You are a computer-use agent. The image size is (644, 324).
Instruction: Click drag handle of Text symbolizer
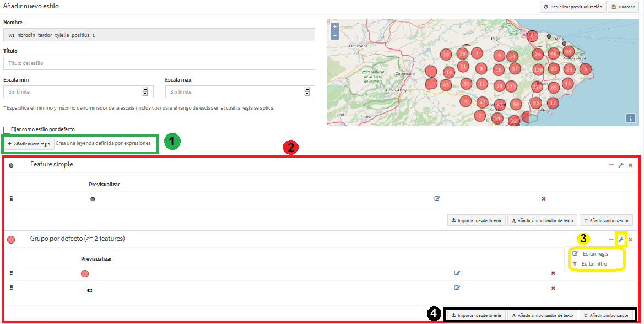pyautogui.click(x=11, y=288)
